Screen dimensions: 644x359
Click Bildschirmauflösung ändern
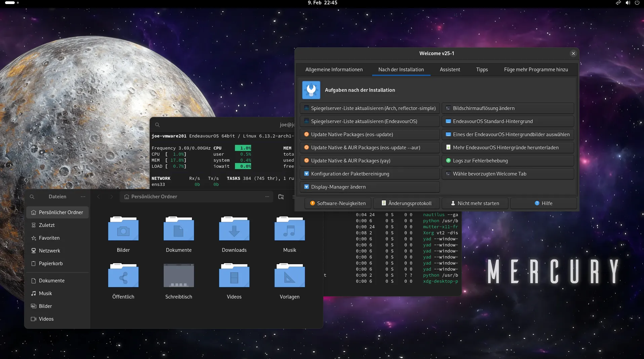(x=508, y=108)
